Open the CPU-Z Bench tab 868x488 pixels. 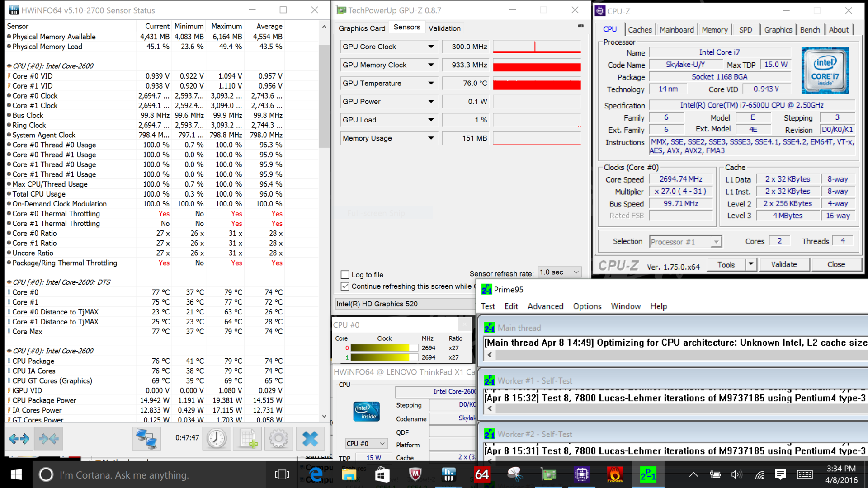pyautogui.click(x=810, y=30)
